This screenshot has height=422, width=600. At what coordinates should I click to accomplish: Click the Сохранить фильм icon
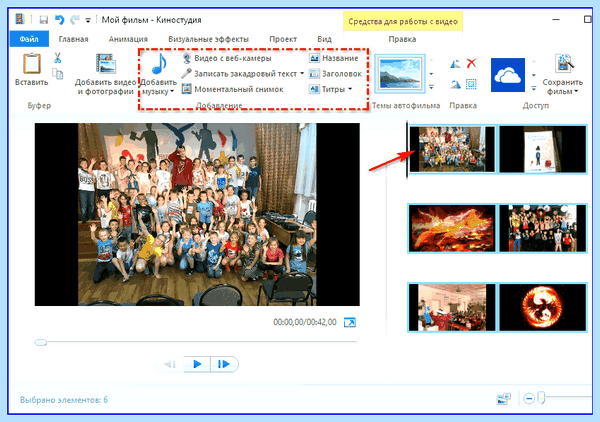[x=564, y=64]
